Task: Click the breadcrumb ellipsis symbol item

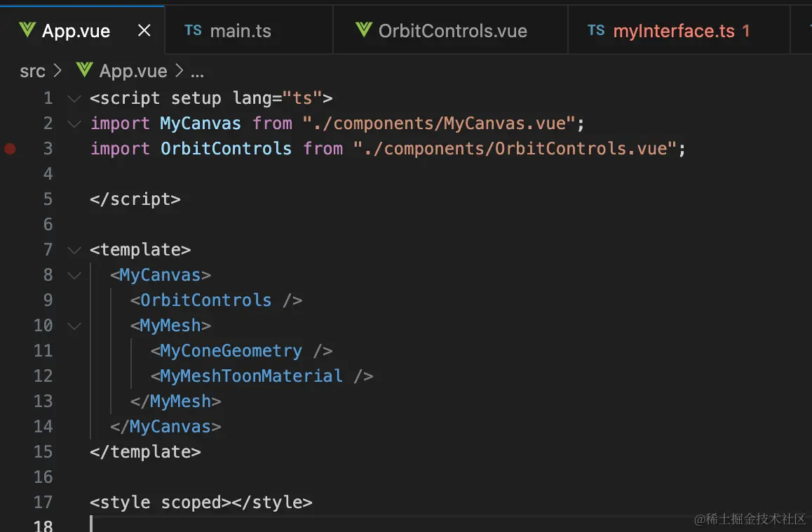Action: click(197, 72)
